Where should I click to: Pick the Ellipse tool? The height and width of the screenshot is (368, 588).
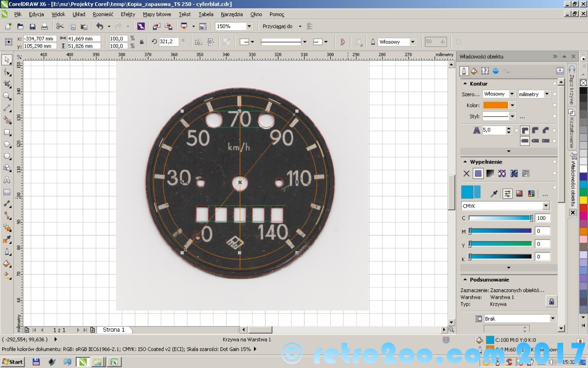tap(7, 144)
